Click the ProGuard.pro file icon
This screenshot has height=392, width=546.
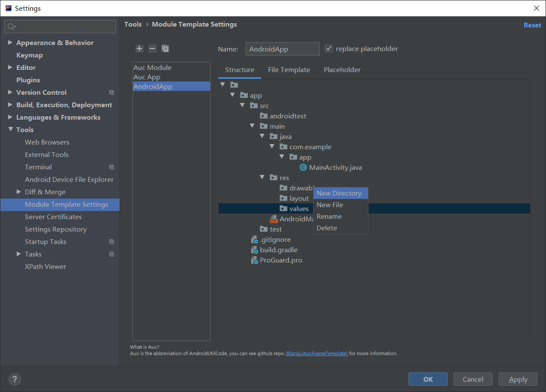coord(254,260)
